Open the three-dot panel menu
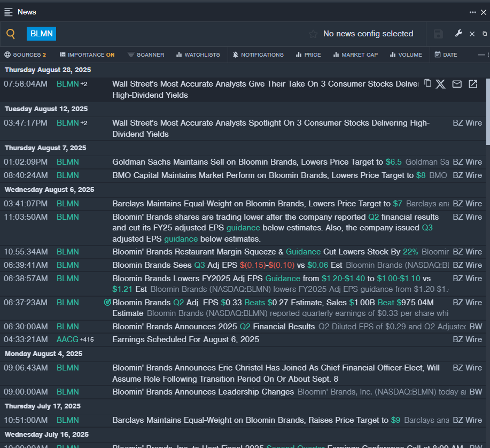Screen dimensions: 490x448 tap(472, 12)
